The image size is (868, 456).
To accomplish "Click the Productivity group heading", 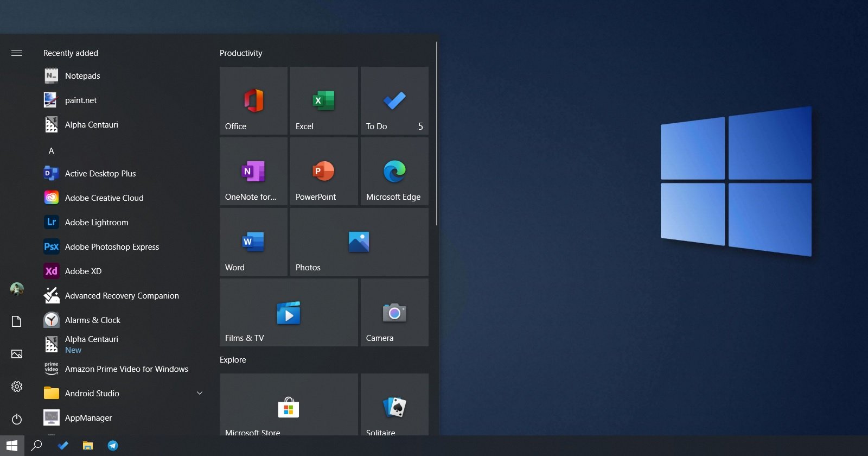I will coord(241,53).
